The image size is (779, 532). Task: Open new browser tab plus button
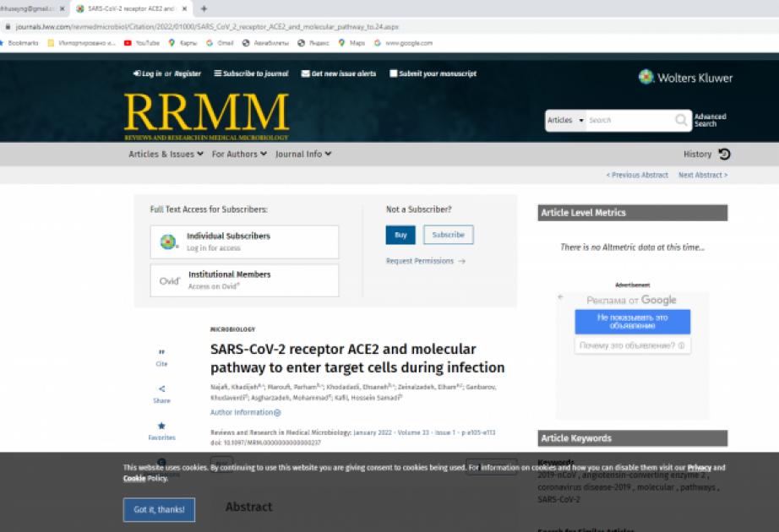click(204, 8)
